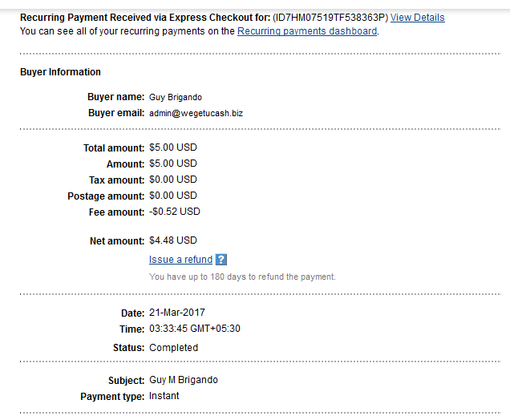Click the Fee amount -$0.52 USD value

pos(175,212)
